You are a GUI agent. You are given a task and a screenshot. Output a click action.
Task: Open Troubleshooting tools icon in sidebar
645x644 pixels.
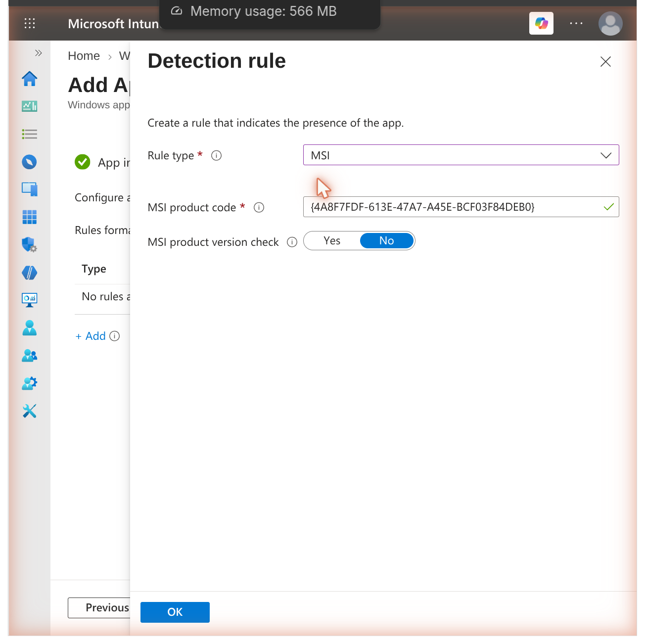pyautogui.click(x=30, y=411)
